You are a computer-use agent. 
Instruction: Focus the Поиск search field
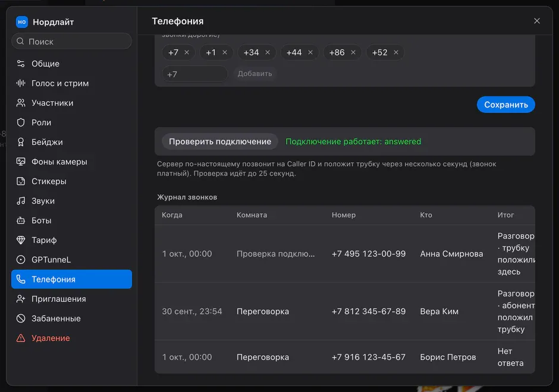(71, 42)
